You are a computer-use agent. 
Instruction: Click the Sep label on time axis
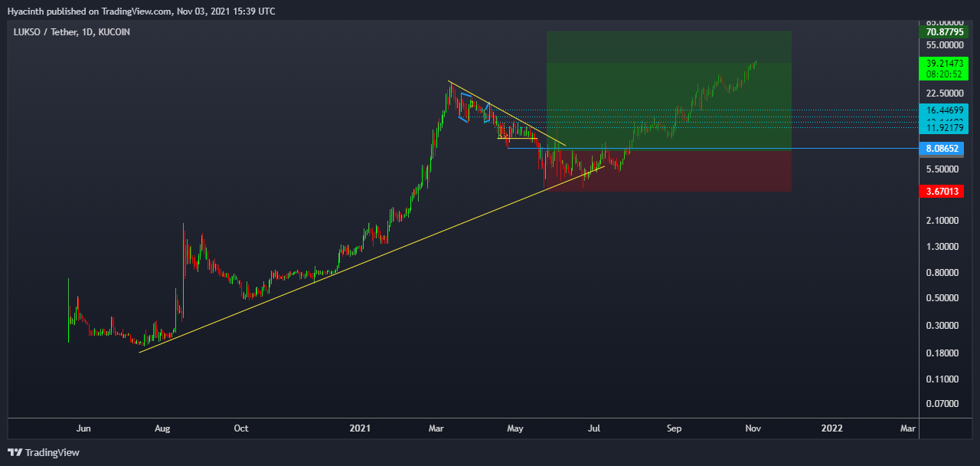click(x=674, y=428)
